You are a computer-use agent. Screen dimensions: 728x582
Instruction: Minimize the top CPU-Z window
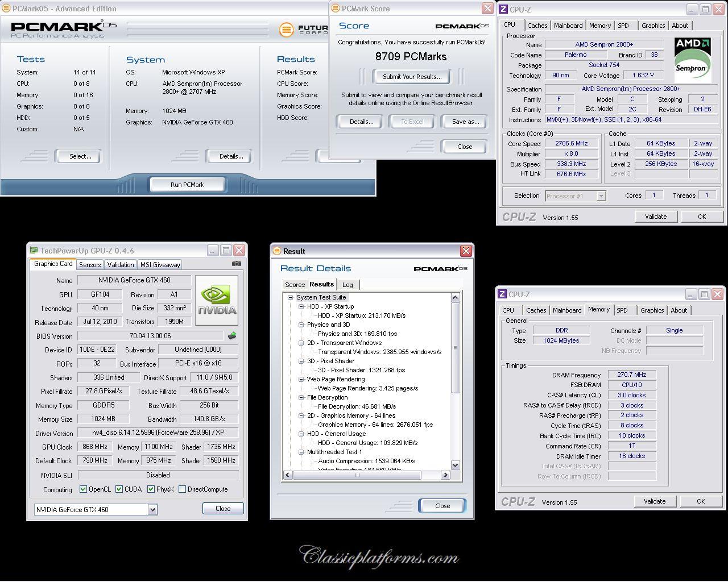(691, 9)
